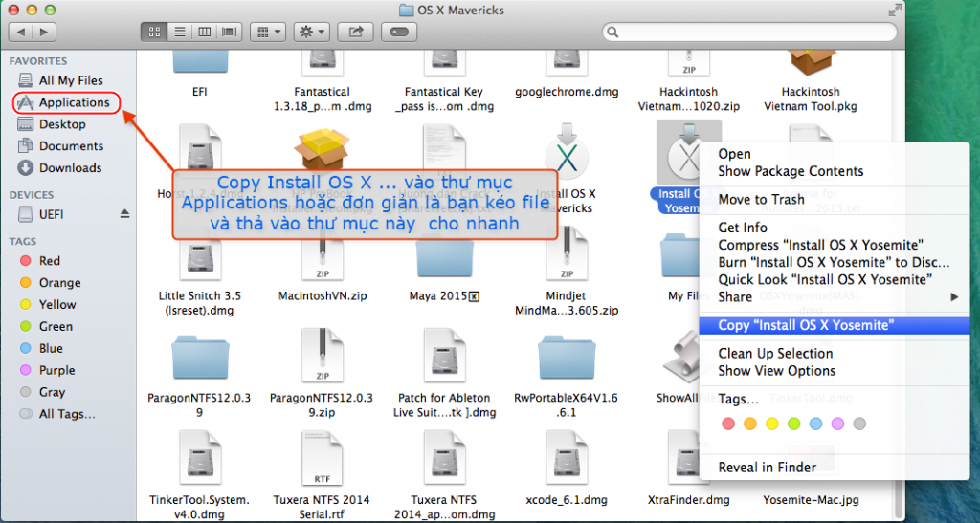This screenshot has height=523, width=980.
Task: Click the Finder search field
Action: pyautogui.click(x=749, y=32)
